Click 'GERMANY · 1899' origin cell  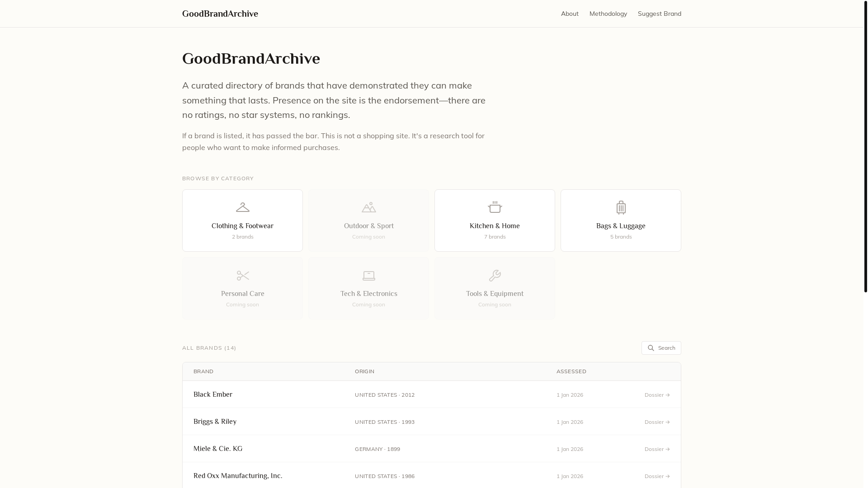pyautogui.click(x=377, y=449)
